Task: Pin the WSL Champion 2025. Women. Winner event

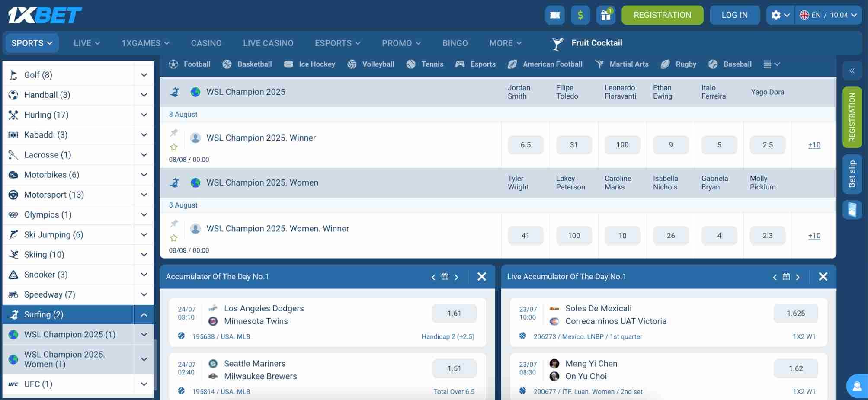Action: tap(174, 223)
